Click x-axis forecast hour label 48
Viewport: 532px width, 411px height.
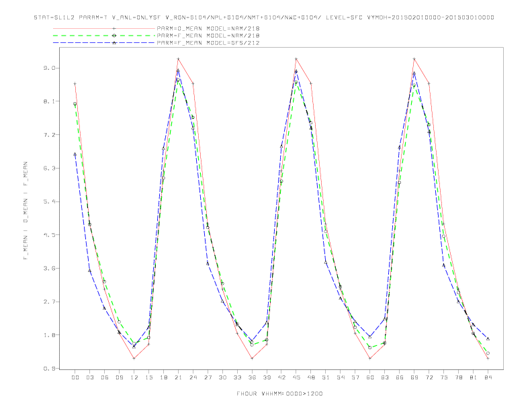[311, 377]
